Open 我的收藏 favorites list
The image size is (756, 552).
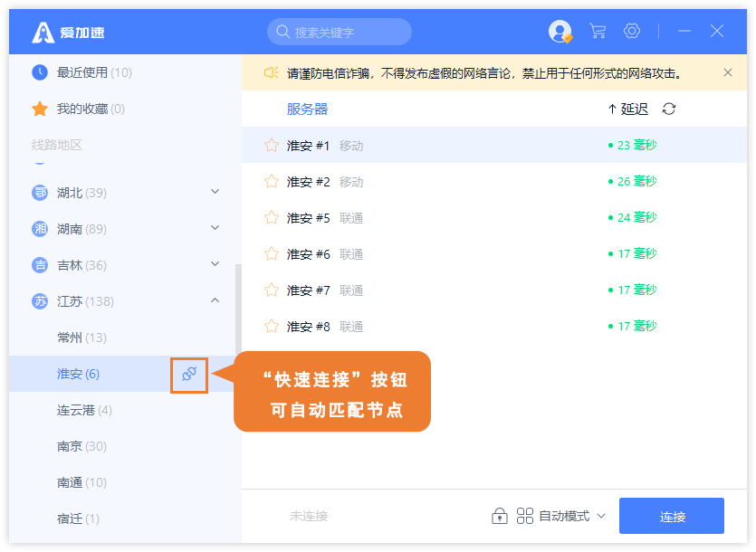pos(91,109)
